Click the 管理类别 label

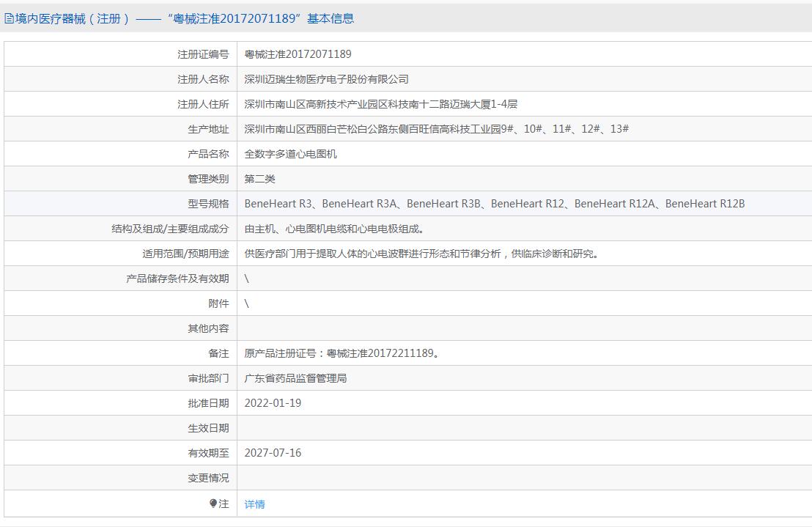click(x=208, y=179)
